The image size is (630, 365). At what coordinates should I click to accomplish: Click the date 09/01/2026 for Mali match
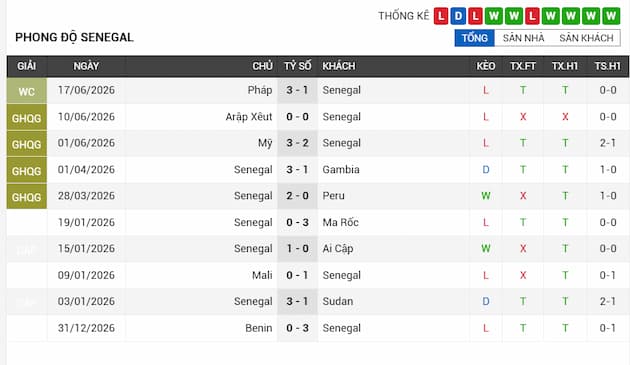point(86,275)
